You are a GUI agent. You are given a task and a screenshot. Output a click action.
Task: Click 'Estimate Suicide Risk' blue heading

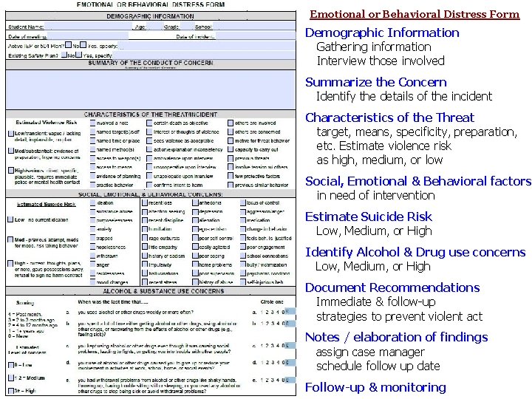(x=369, y=216)
